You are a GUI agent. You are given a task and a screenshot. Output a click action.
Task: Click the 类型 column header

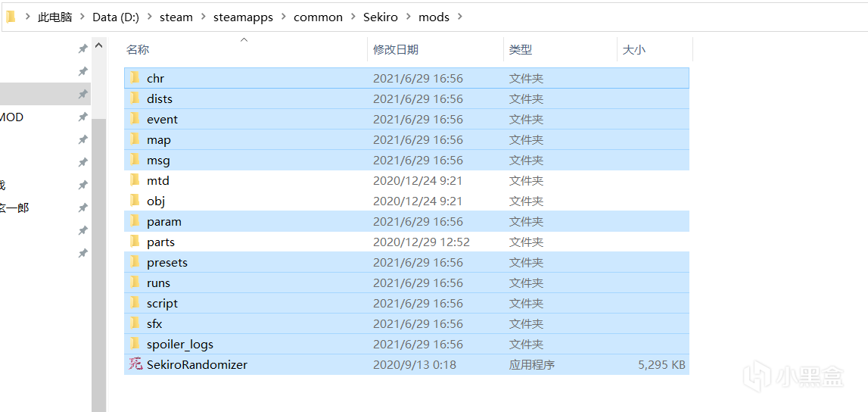(521, 50)
